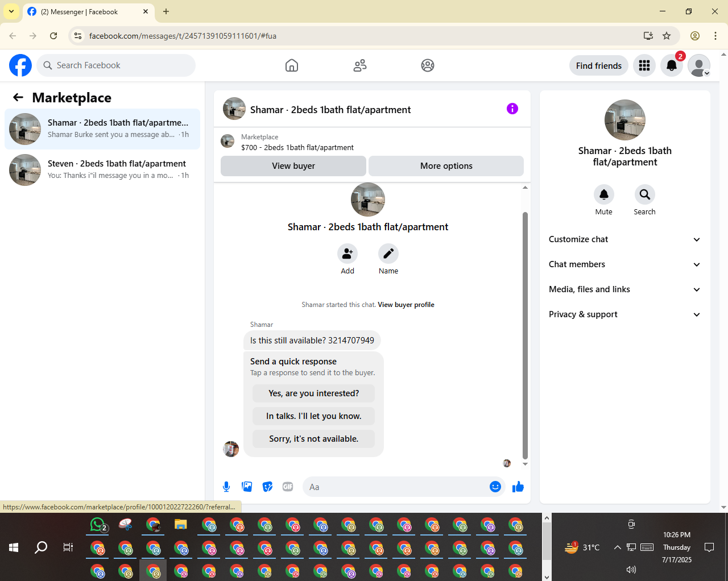Open the Home feed icon
Viewport: 728px width, 581px height.
coord(292,65)
